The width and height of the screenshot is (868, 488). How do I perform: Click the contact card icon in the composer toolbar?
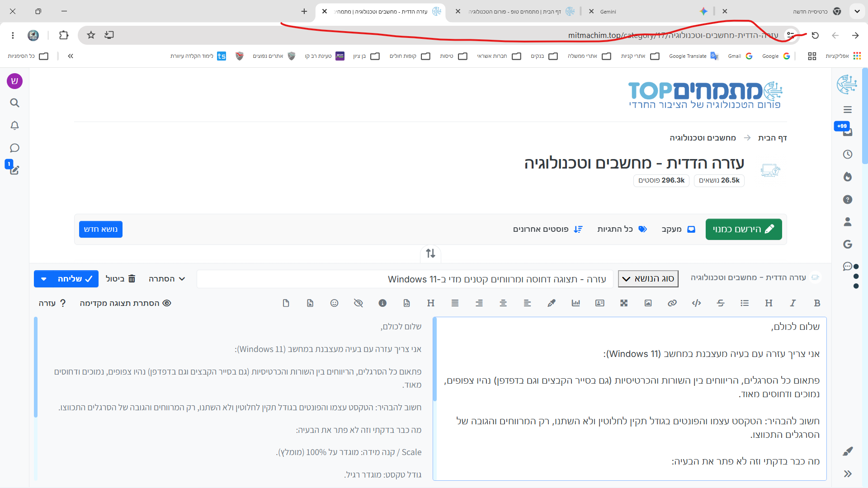pyautogui.click(x=600, y=303)
